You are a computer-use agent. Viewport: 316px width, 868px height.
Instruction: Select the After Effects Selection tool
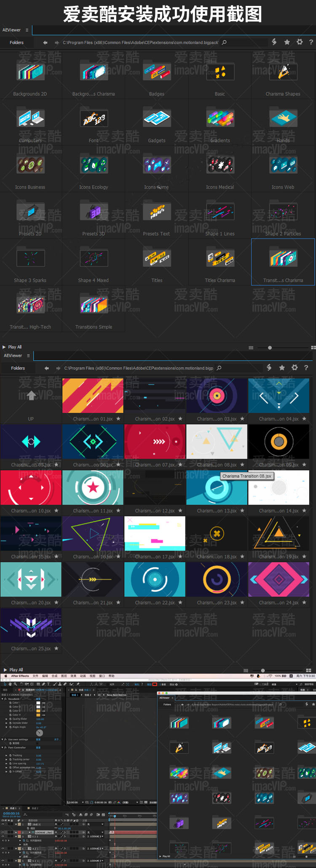pyautogui.click(x=5, y=684)
